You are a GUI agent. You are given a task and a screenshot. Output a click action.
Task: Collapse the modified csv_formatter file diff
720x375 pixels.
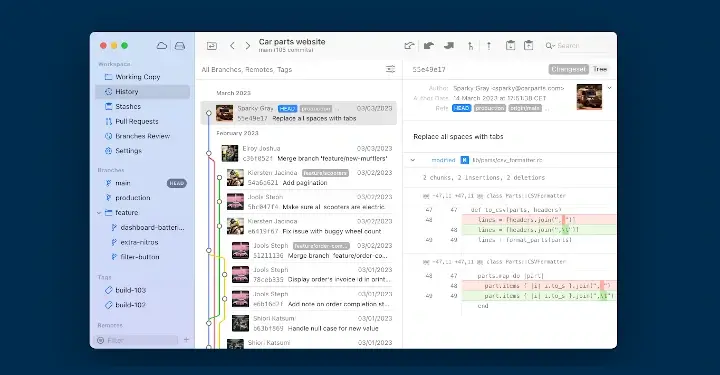coord(413,160)
